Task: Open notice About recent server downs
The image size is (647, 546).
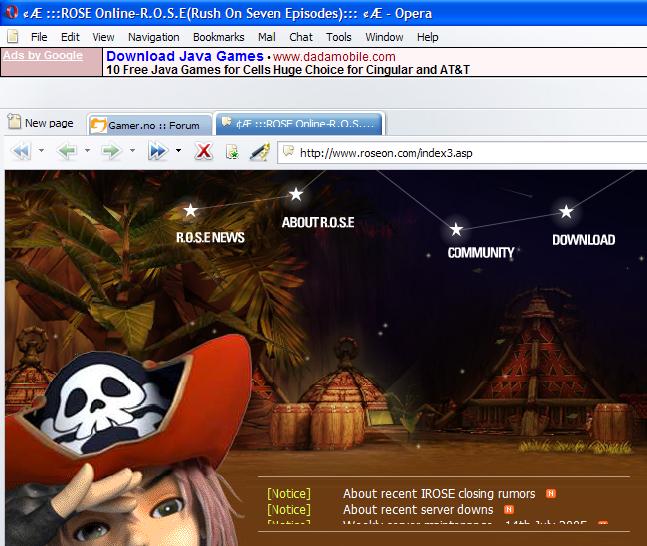Action: [418, 510]
